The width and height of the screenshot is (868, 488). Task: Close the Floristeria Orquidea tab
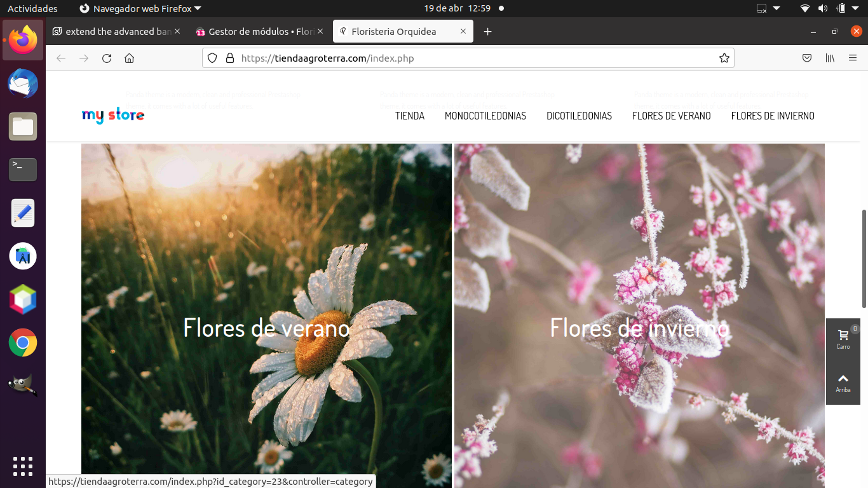pyautogui.click(x=463, y=32)
